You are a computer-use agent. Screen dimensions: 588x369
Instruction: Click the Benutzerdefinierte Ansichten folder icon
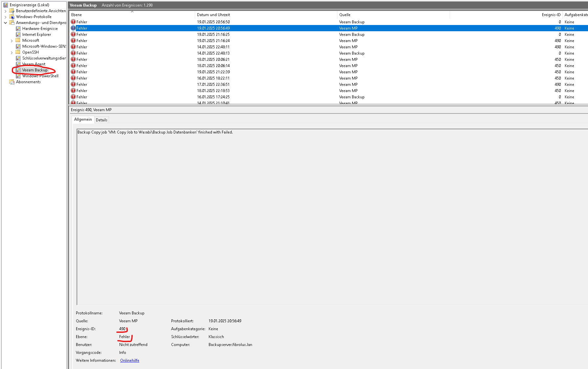pos(12,11)
